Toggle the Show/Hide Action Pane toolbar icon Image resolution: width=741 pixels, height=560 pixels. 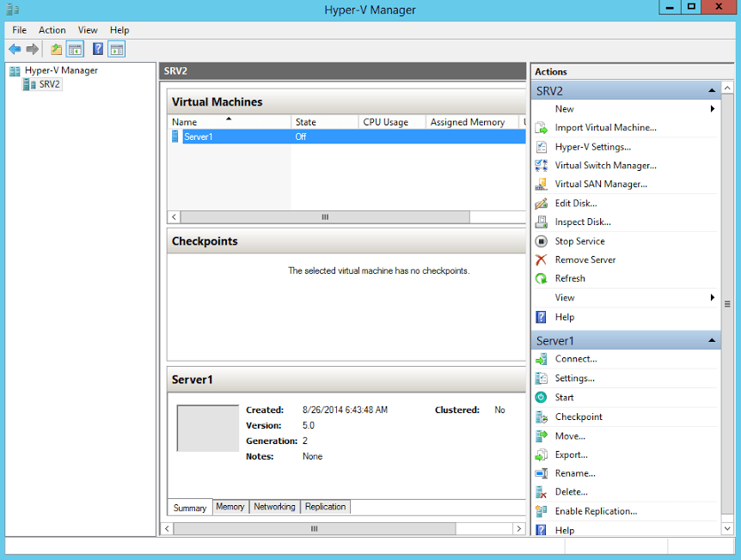click(x=116, y=49)
